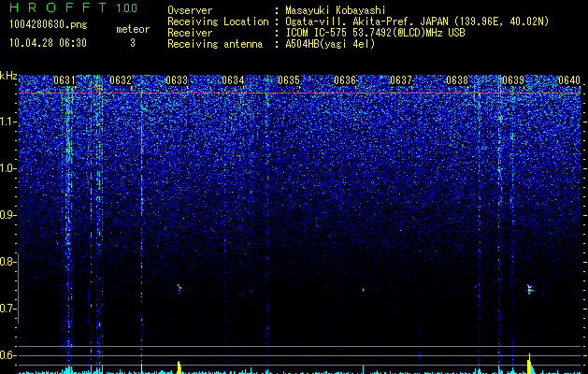
Task: Click the meteor count value 3
Action: pyautogui.click(x=133, y=43)
